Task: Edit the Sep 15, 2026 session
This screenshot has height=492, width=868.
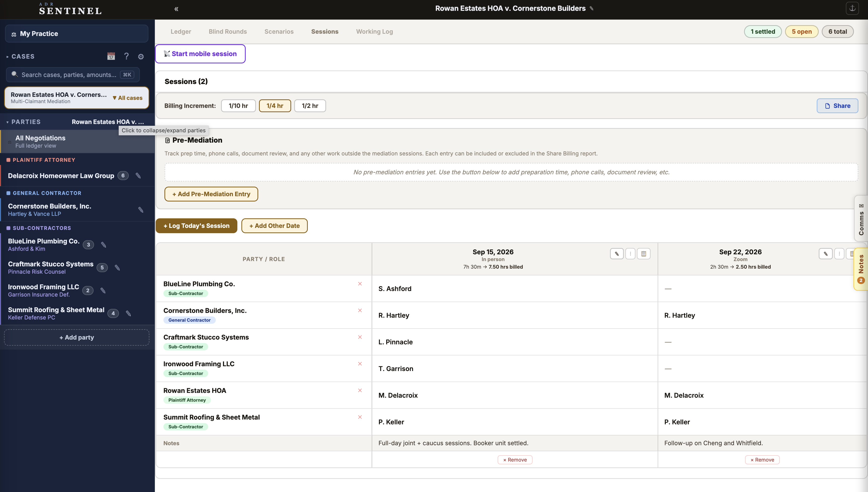Action: [617, 254]
